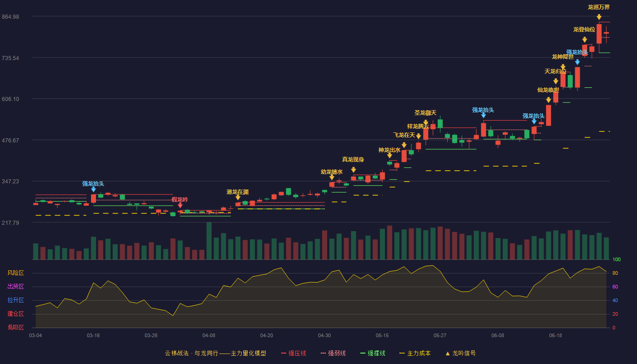637x364 pixels.
Task: Click the 低吸区 zone label
Action: [x=16, y=327]
